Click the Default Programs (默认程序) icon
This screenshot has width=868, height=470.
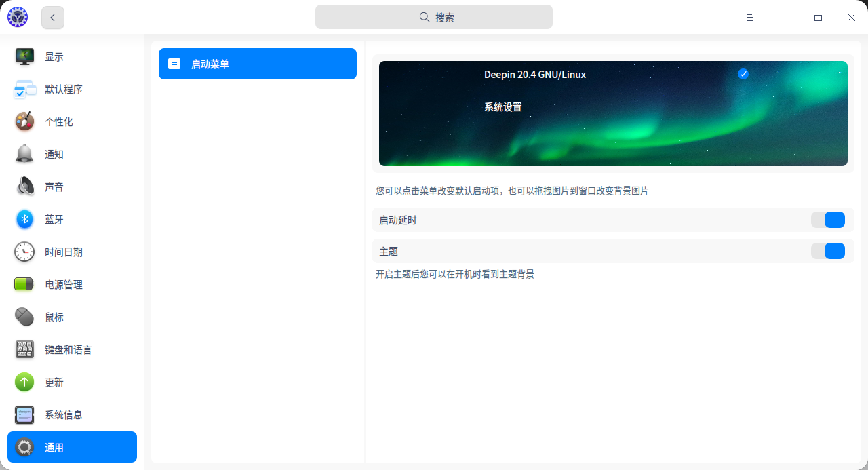tap(24, 90)
